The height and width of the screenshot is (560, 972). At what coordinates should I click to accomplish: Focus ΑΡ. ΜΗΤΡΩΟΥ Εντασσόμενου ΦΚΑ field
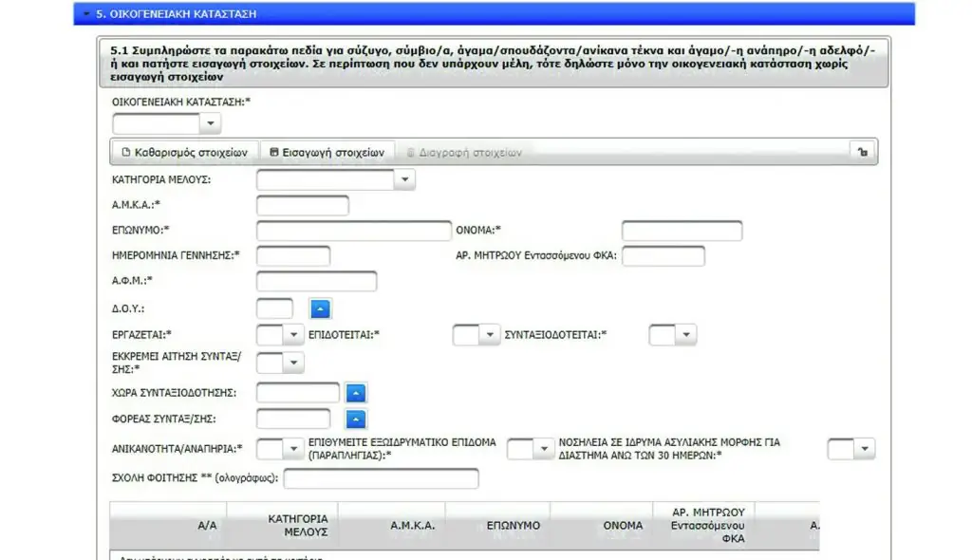pyautogui.click(x=664, y=255)
